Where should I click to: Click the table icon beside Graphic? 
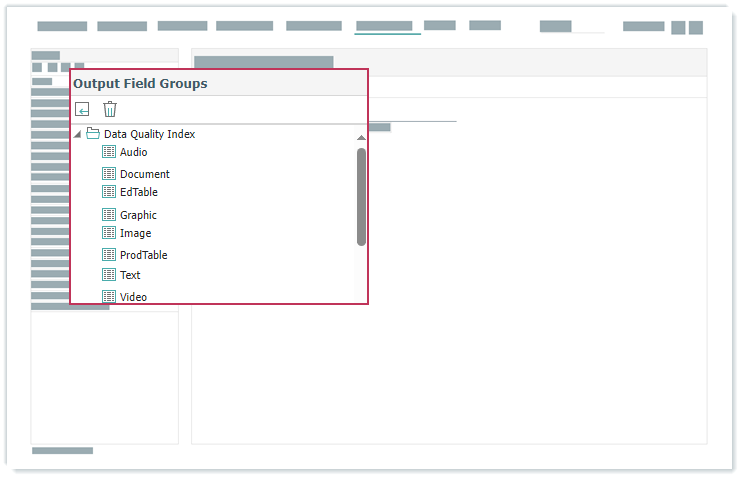tap(109, 215)
